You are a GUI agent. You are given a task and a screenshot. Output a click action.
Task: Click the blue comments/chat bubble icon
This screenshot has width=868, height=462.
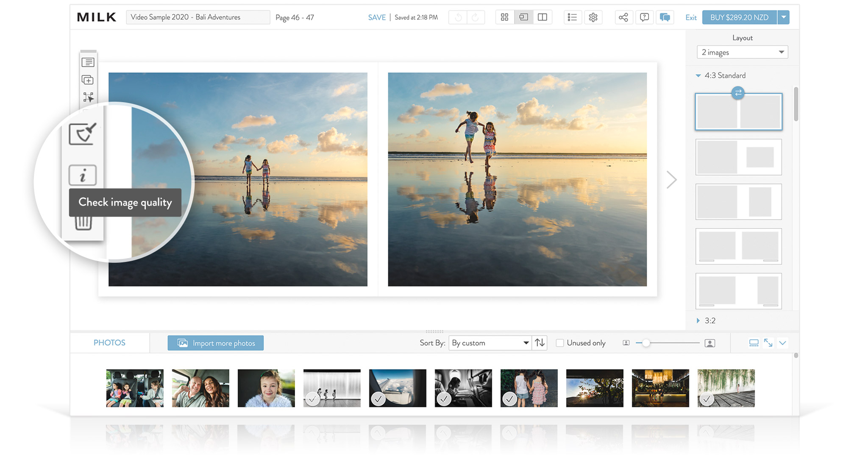(665, 17)
